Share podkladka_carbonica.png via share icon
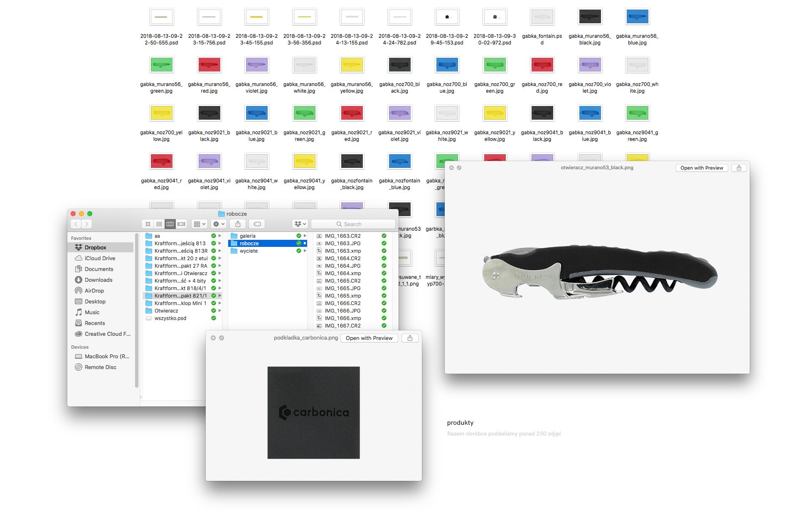The image size is (798, 532). click(x=410, y=338)
